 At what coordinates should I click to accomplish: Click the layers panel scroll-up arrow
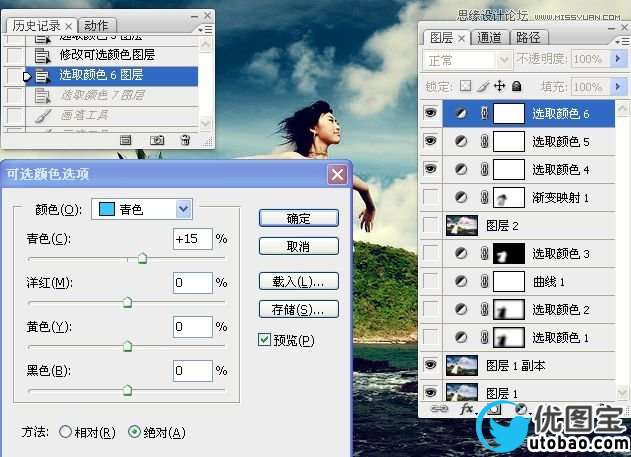point(622,108)
